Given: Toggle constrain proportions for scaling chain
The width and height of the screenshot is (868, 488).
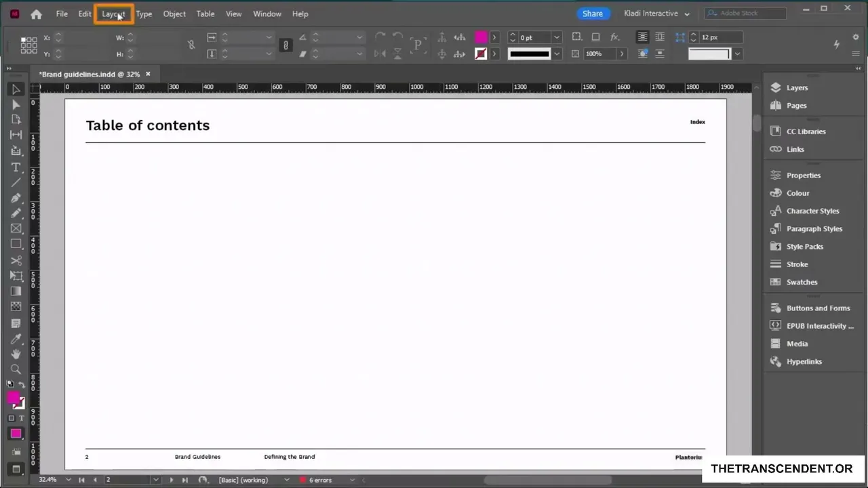Looking at the screenshot, I should pyautogui.click(x=285, y=45).
